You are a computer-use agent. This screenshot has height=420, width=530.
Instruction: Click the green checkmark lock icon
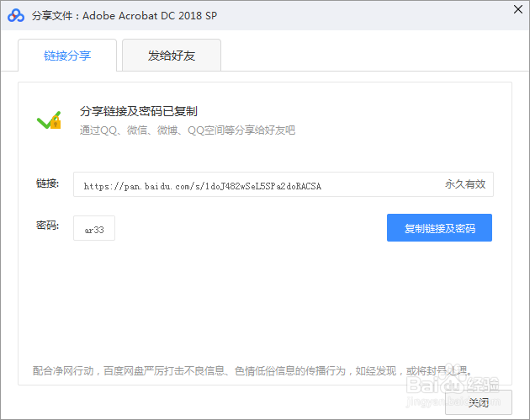pyautogui.click(x=49, y=120)
